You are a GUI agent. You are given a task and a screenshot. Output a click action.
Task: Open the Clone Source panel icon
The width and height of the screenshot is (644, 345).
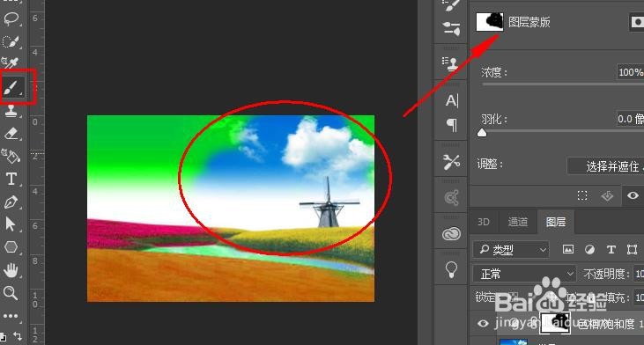(x=451, y=63)
